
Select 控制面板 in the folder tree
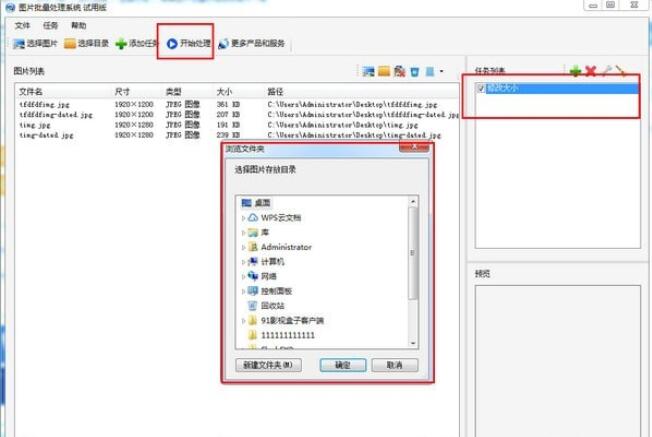276,291
